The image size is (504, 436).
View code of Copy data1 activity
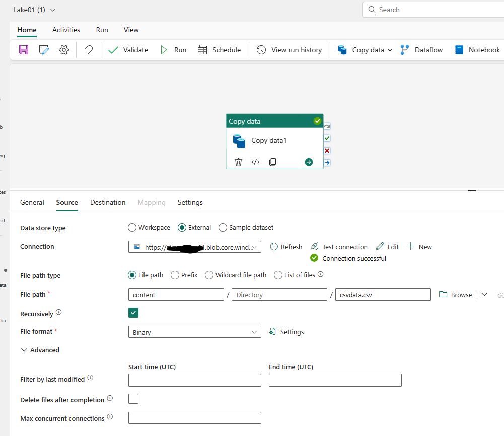click(x=256, y=162)
